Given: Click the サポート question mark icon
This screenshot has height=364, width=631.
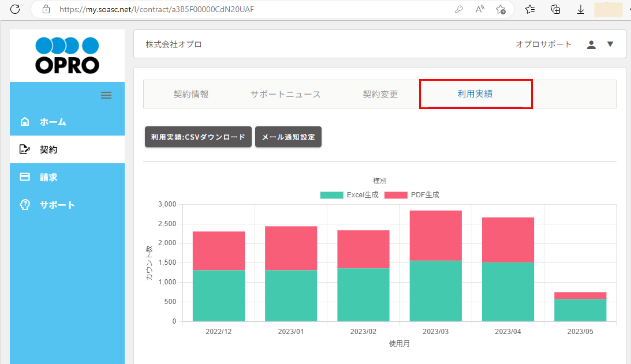Looking at the screenshot, I should (25, 205).
